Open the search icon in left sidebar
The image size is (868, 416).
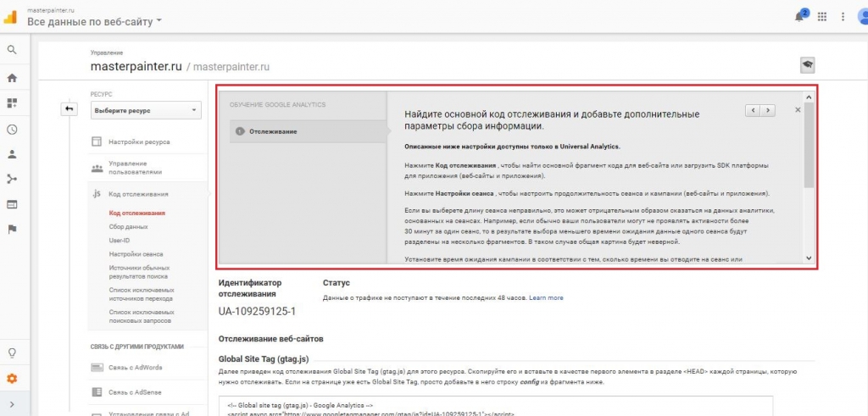click(12, 50)
